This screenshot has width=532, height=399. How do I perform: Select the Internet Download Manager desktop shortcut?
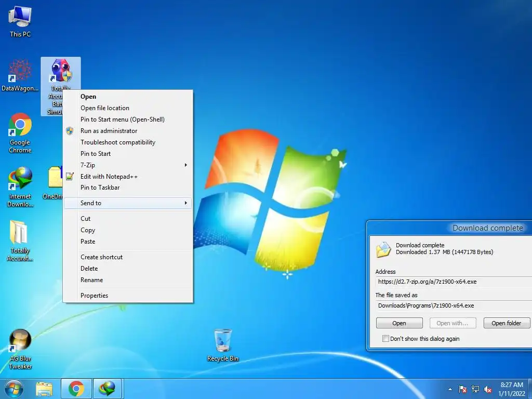click(20, 187)
